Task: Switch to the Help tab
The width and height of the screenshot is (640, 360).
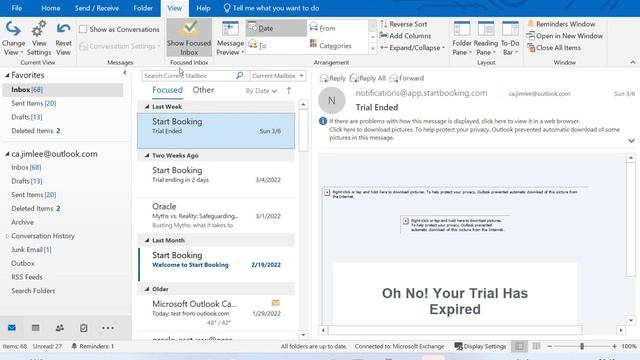Action: [203, 8]
